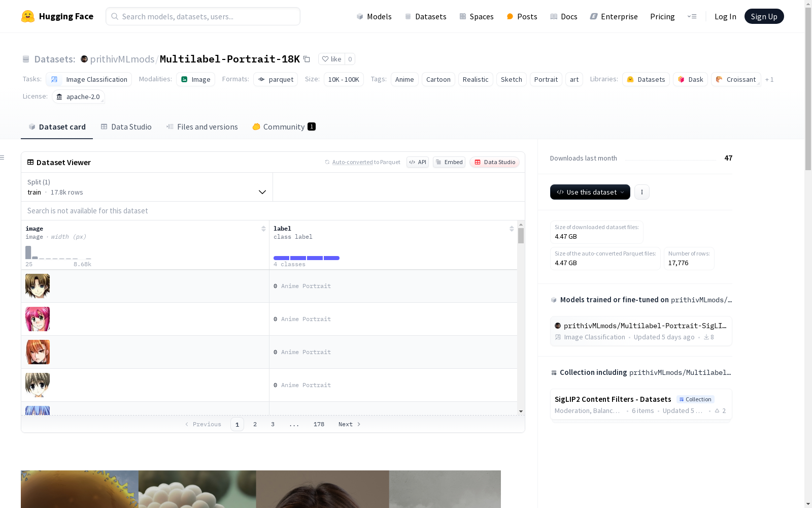
Task: Click the art tag
Action: pyautogui.click(x=574, y=79)
